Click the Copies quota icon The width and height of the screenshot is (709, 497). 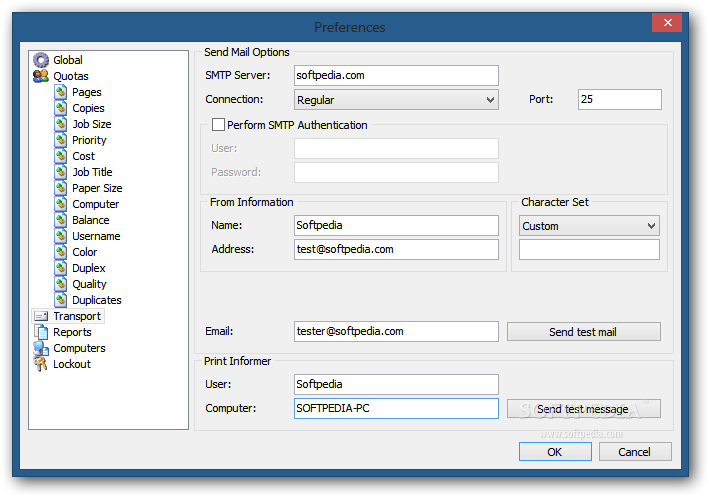(x=61, y=108)
